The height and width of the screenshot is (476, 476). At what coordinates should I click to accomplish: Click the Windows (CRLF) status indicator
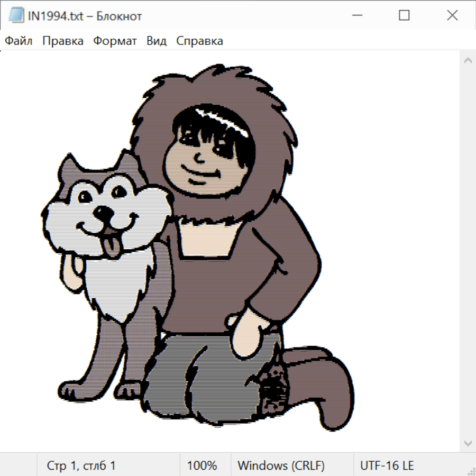(x=281, y=465)
